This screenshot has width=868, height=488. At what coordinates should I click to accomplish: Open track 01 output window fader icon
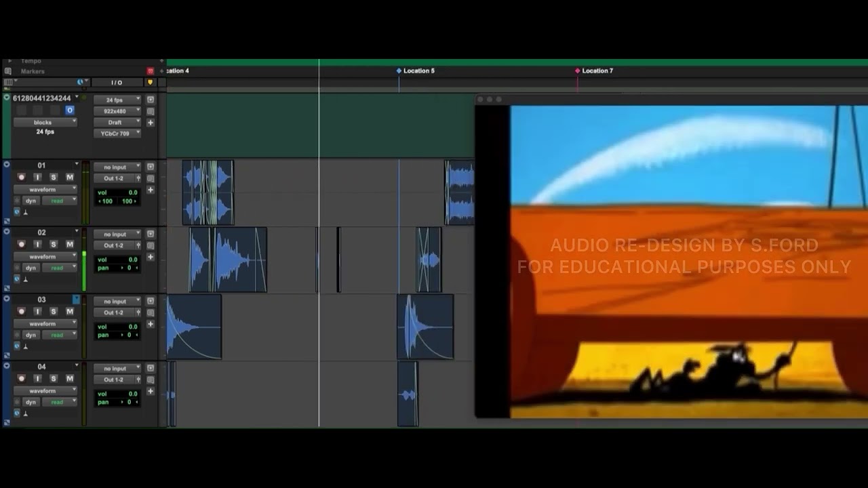click(138, 178)
